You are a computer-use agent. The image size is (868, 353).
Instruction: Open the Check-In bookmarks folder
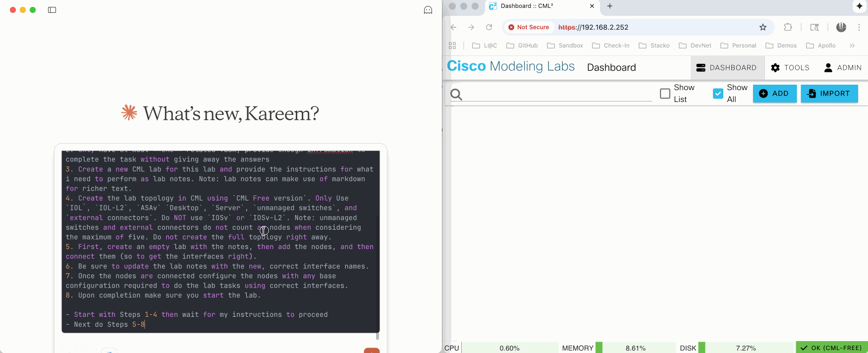point(611,46)
